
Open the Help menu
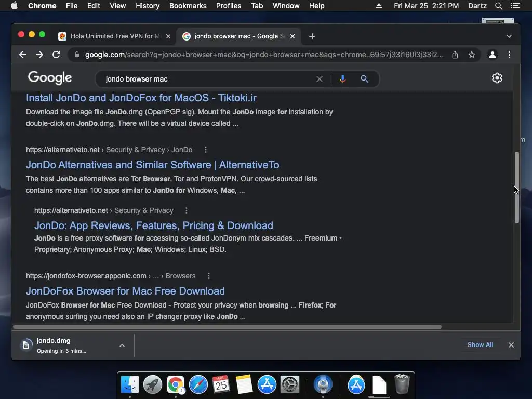point(316,6)
